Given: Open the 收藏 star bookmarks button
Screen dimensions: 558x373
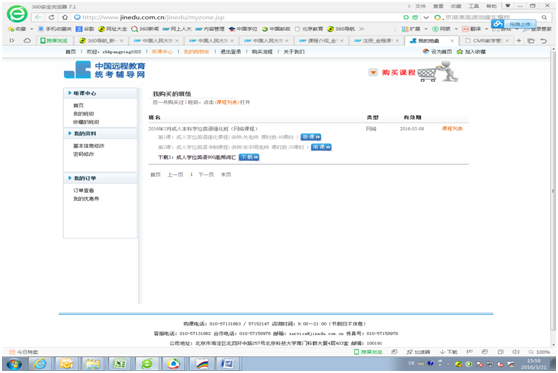Looking at the screenshot, I should (x=17, y=29).
